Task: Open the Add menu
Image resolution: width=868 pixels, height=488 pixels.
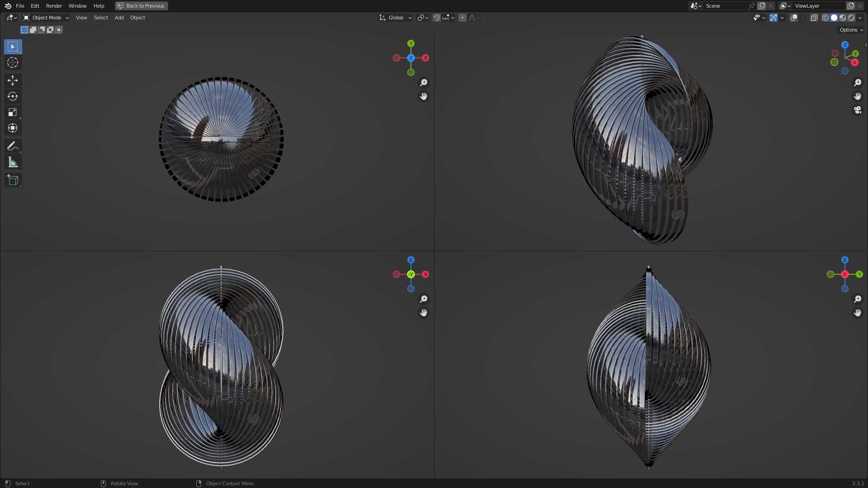Action: 119,18
